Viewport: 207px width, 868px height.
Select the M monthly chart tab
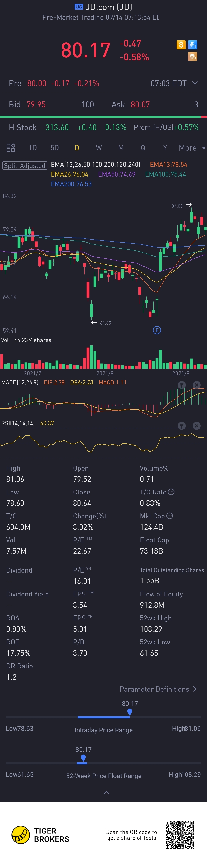point(121,148)
